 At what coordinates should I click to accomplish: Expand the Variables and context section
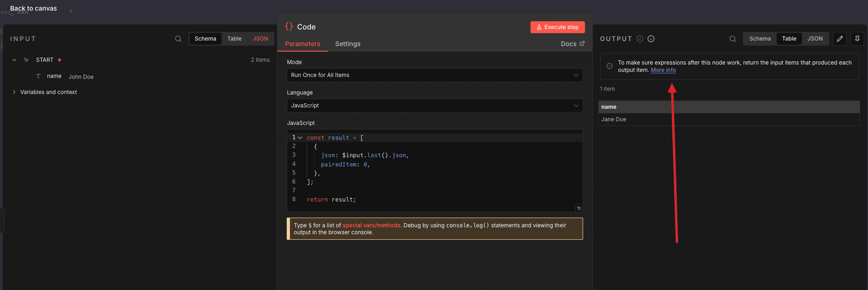coord(48,92)
